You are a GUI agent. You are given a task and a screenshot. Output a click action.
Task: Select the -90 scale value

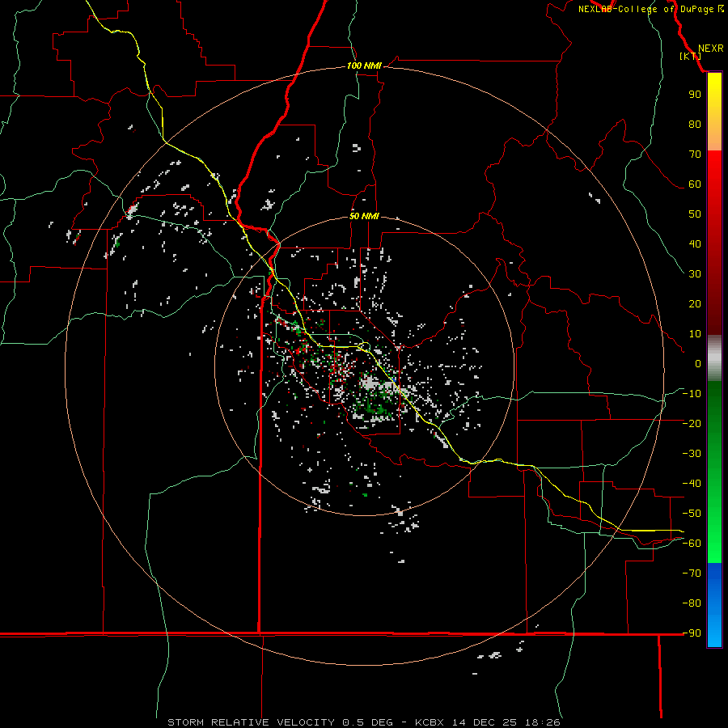pos(692,633)
